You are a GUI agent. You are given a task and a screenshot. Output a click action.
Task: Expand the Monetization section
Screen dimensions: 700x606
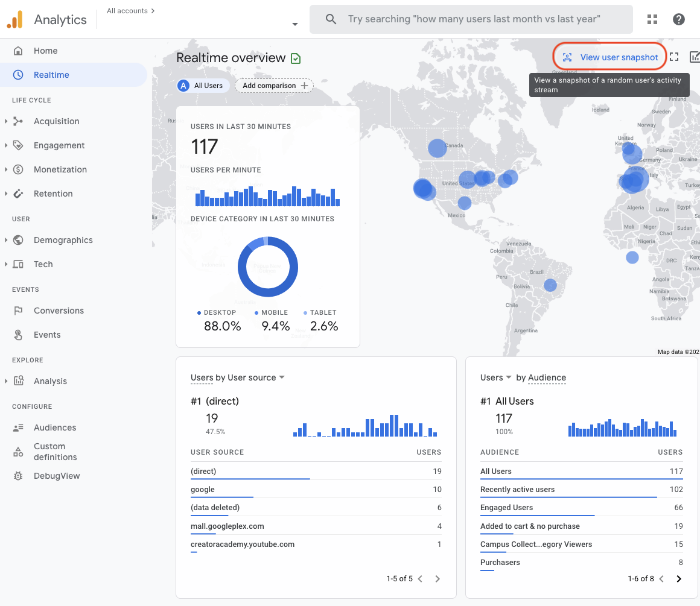coord(6,169)
